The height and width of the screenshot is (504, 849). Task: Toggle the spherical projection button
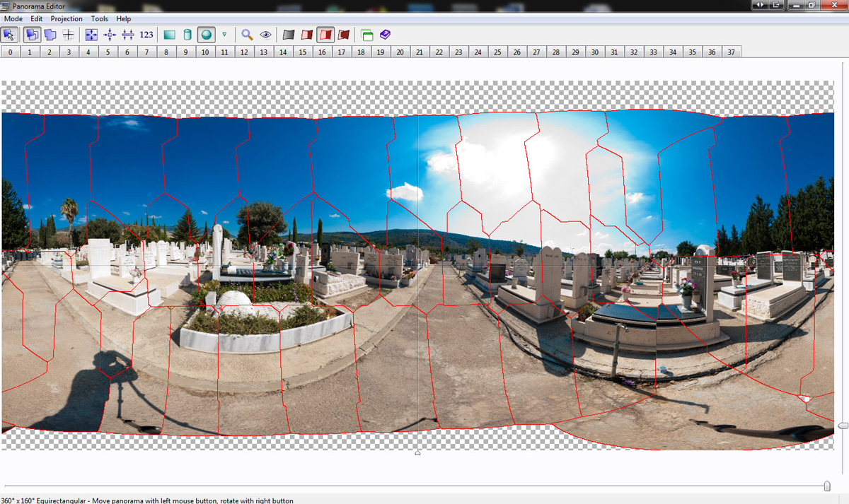tap(206, 35)
